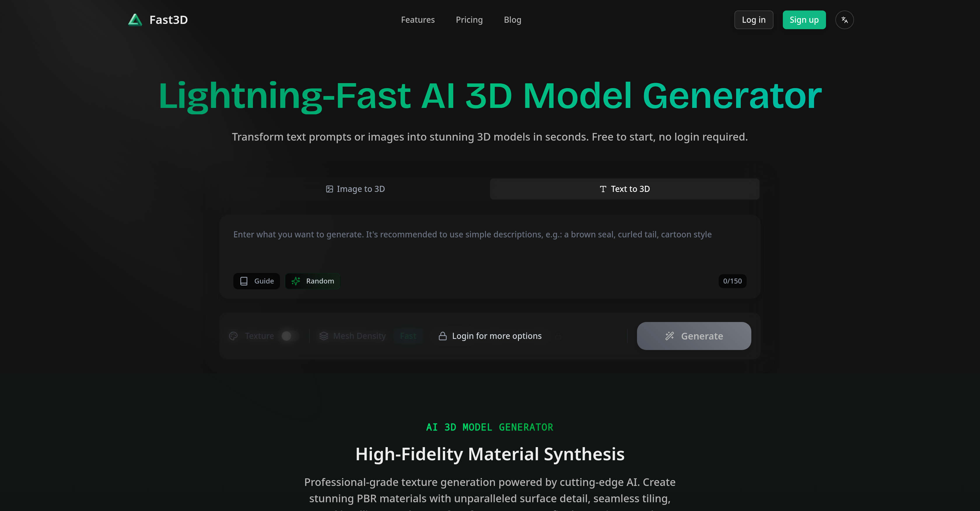Open the Features menu
The height and width of the screenshot is (511, 980).
[x=418, y=20]
